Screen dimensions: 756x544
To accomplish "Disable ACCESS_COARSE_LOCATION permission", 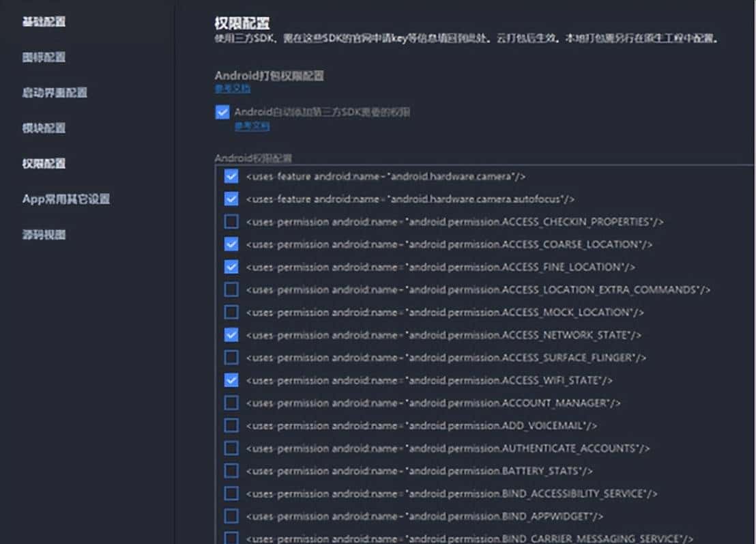I will click(231, 244).
